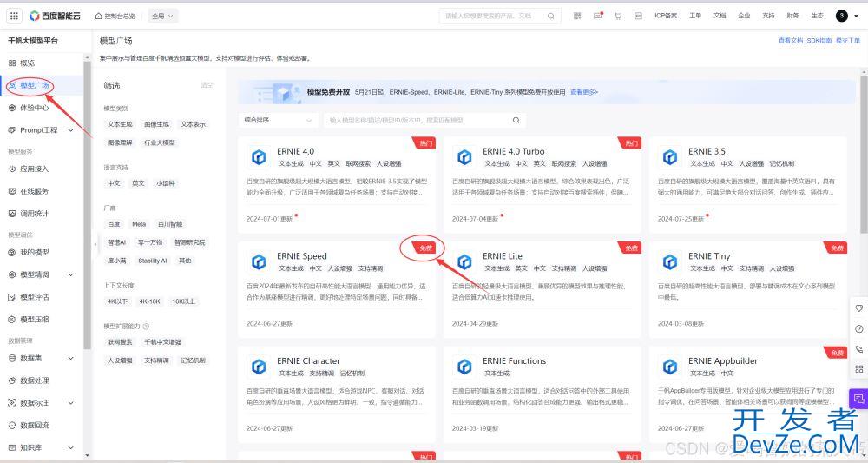Image resolution: width=868 pixels, height=463 pixels.
Task: Click the 备案 square icon in header
Action: pos(638,16)
